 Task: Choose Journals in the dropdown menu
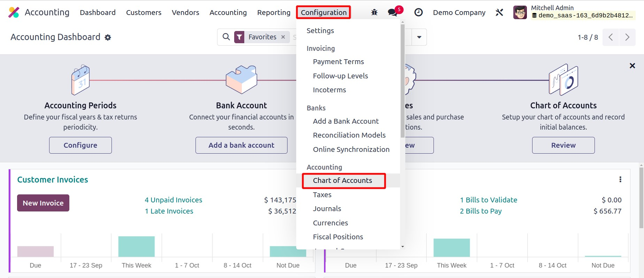click(327, 209)
